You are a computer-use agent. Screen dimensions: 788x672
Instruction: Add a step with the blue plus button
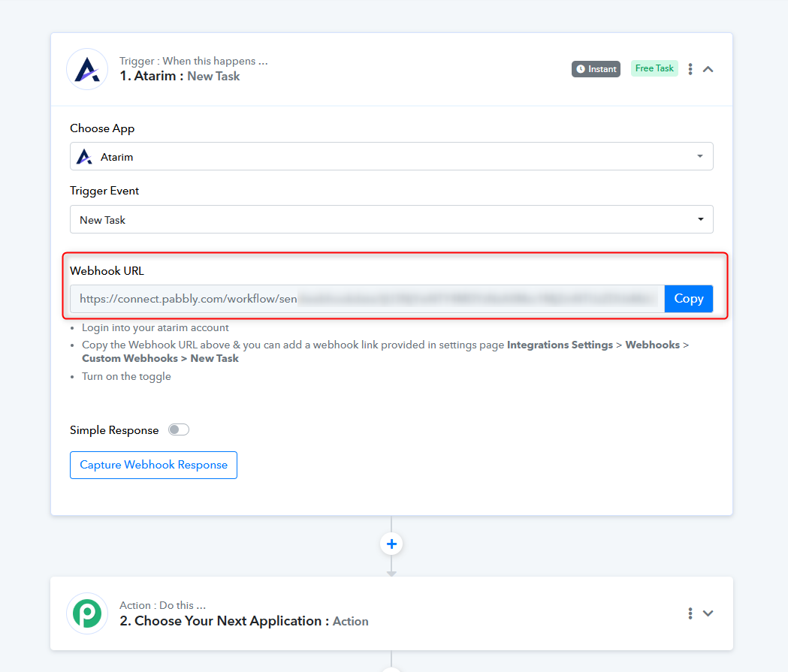[391, 544]
